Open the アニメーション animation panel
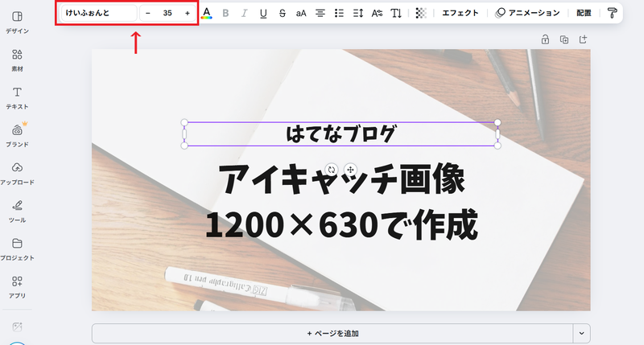The height and width of the screenshot is (345, 644). pos(528,13)
